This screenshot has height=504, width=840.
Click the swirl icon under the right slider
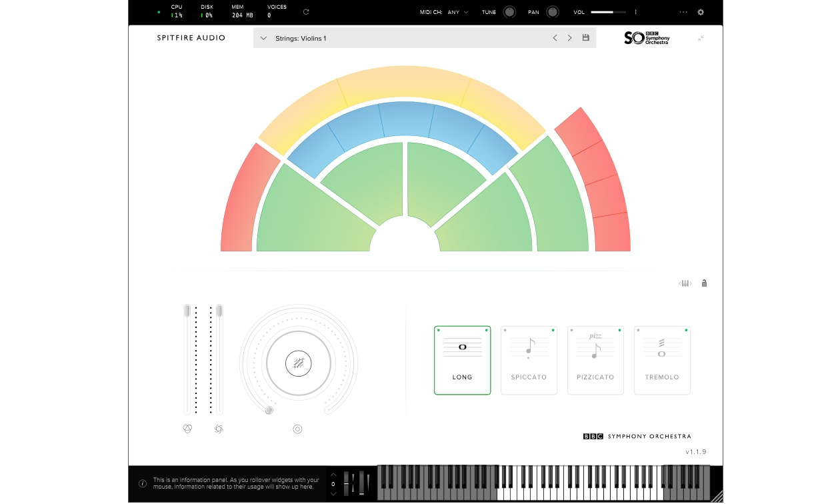pos(219,429)
